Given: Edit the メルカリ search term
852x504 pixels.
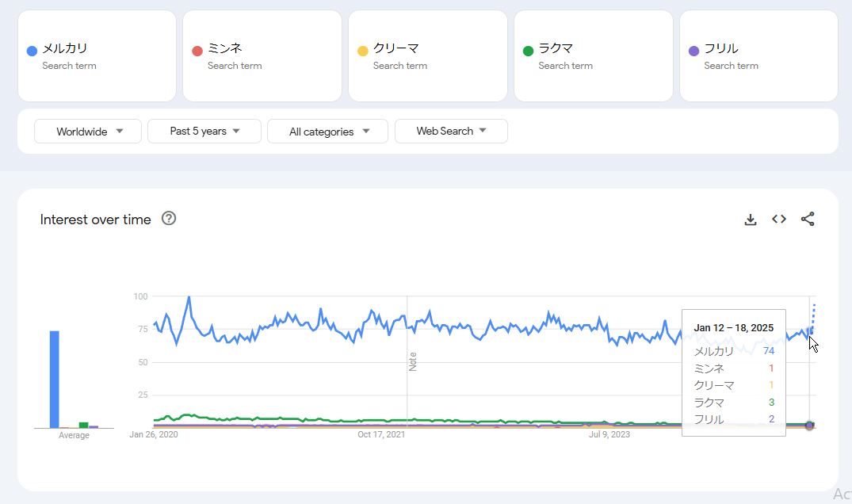Looking at the screenshot, I should [x=65, y=49].
